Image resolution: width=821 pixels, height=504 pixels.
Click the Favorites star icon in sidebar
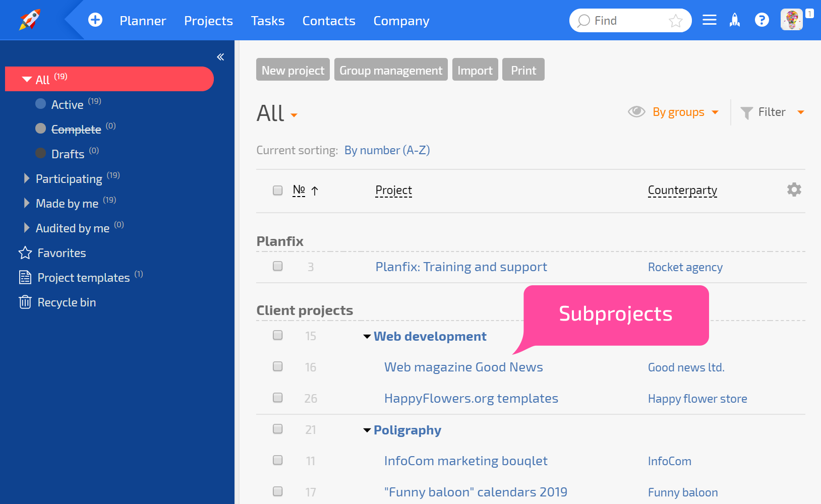[x=25, y=253]
